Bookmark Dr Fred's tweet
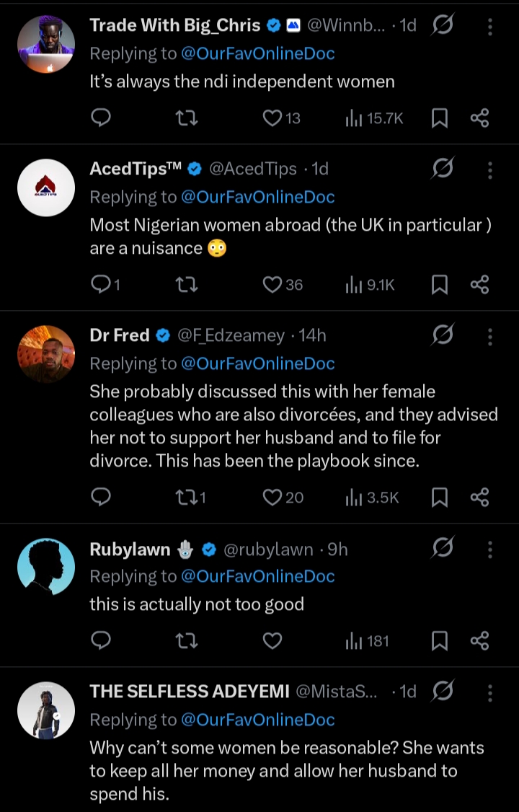Image resolution: width=519 pixels, height=812 pixels. [439, 497]
